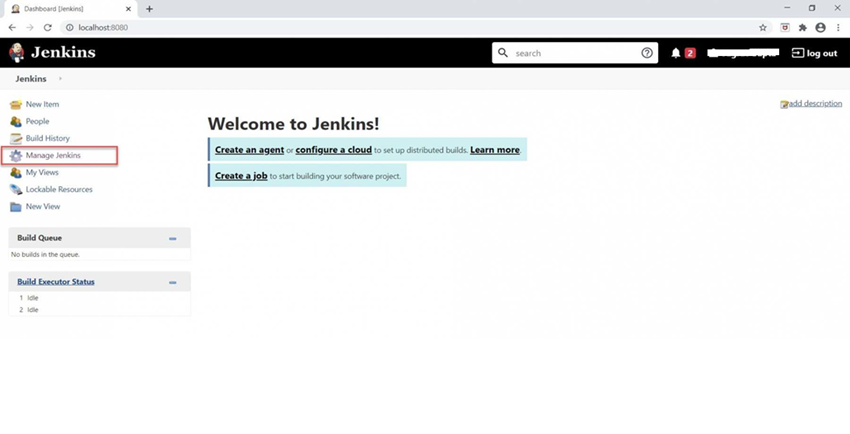
Task: Click executor 2 Idle row
Action: point(99,310)
